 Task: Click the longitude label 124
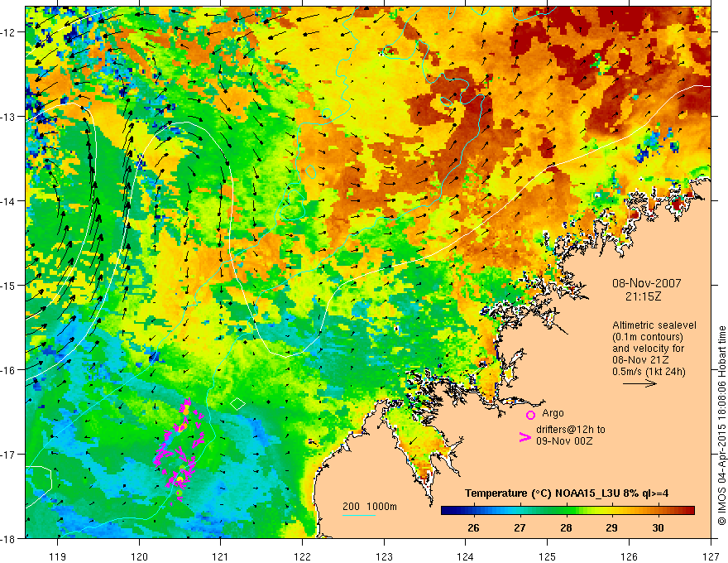coord(466,556)
